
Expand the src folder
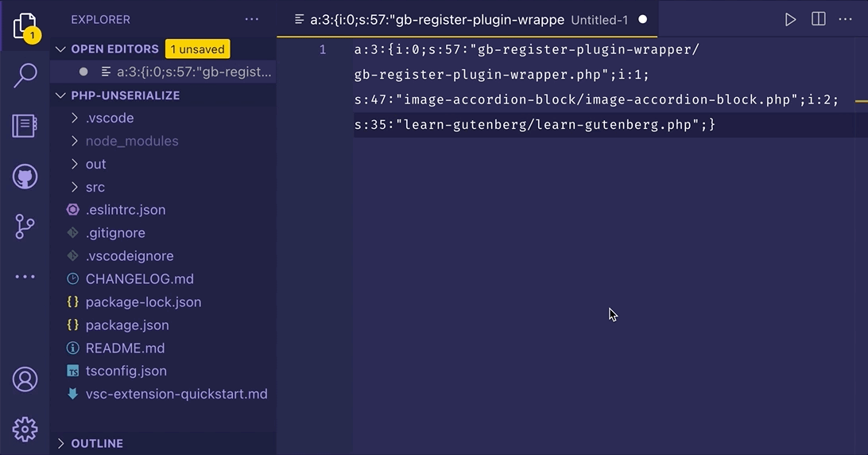[x=74, y=187]
